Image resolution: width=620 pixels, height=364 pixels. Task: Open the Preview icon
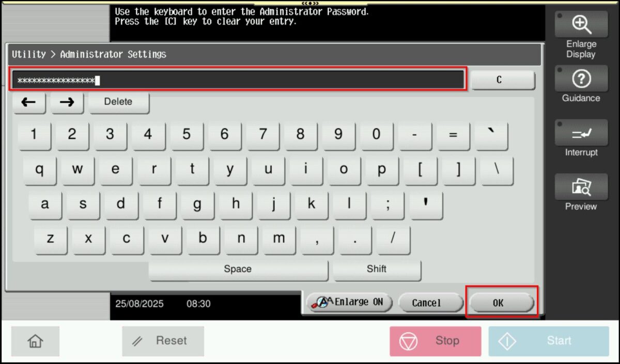click(x=581, y=187)
